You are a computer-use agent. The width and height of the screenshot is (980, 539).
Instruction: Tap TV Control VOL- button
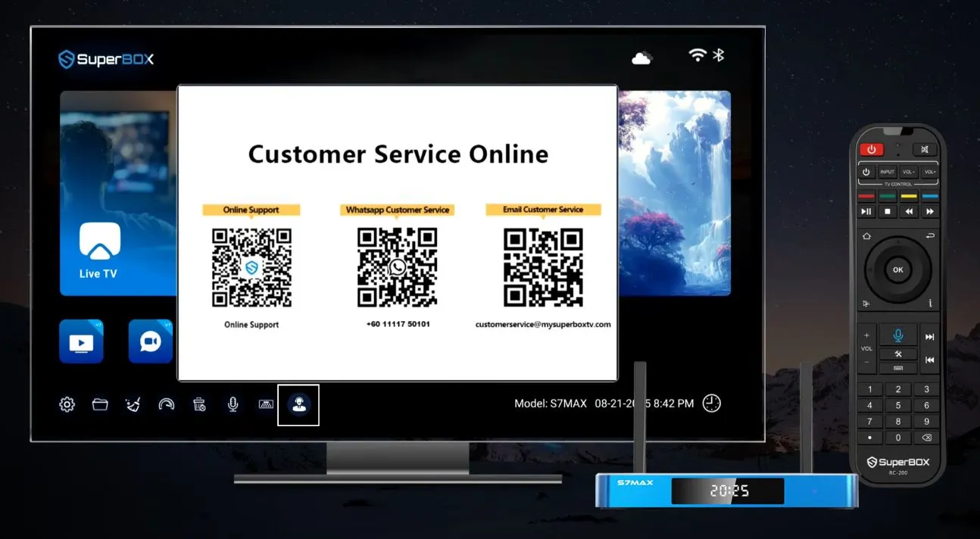click(909, 172)
